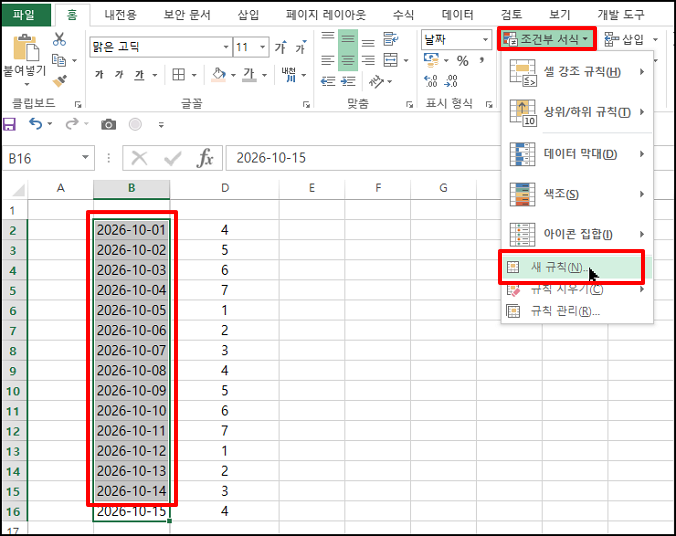Toggle underline 가 formatting
The height and width of the screenshot is (536, 676).
tap(139, 75)
